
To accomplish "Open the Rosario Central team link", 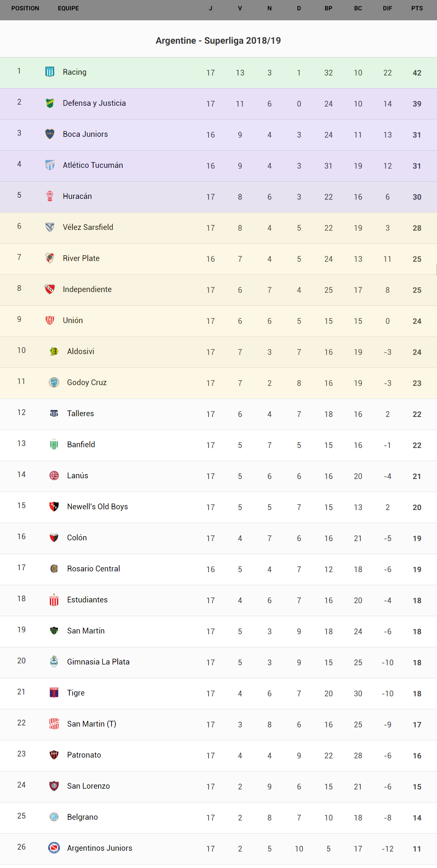I will tap(94, 569).
